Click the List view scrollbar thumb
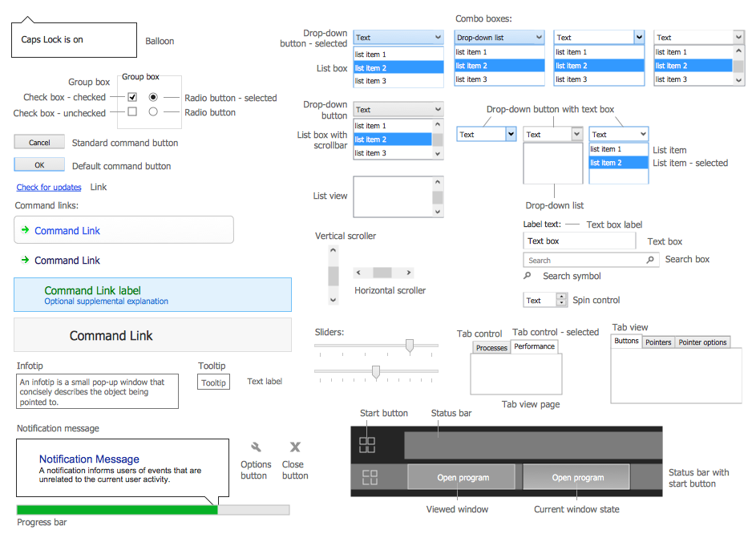756x538 pixels. [437, 198]
